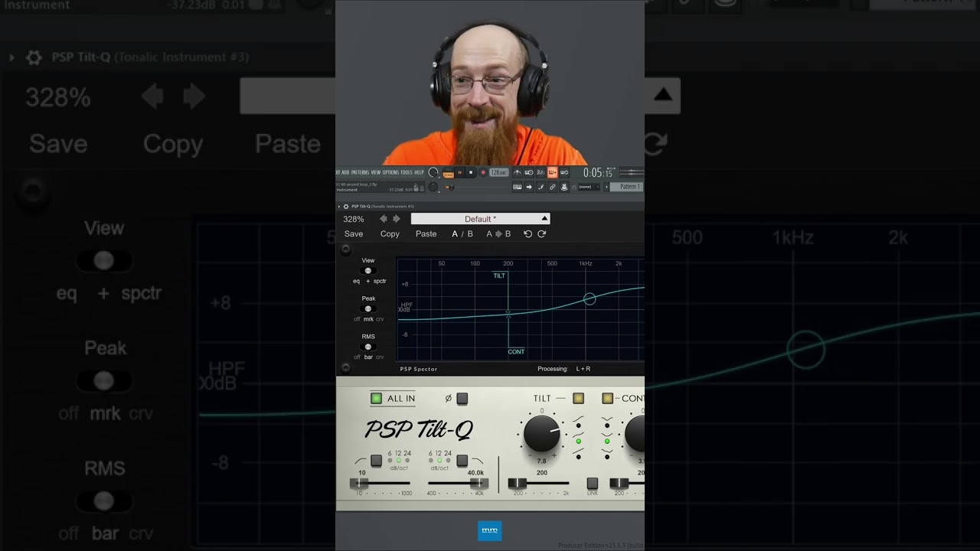Open the Tools menu

point(406,172)
